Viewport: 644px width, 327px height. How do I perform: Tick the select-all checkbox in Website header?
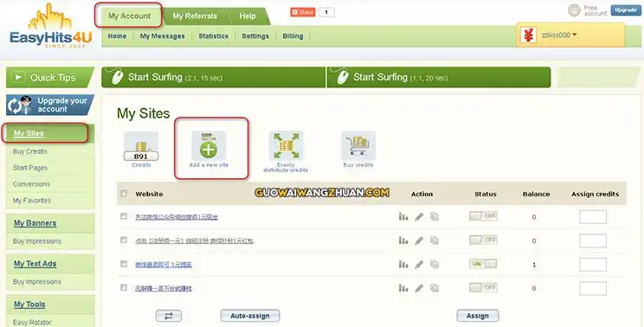pyautogui.click(x=124, y=193)
